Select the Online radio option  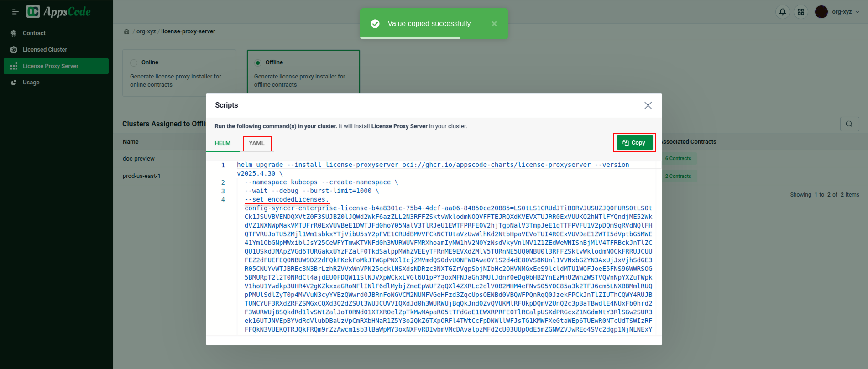[x=134, y=62]
